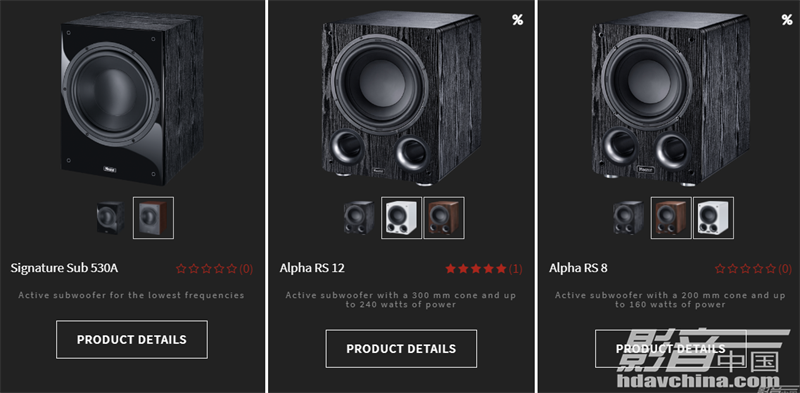Click percent discount badge on Alpha RS 12

pyautogui.click(x=517, y=20)
